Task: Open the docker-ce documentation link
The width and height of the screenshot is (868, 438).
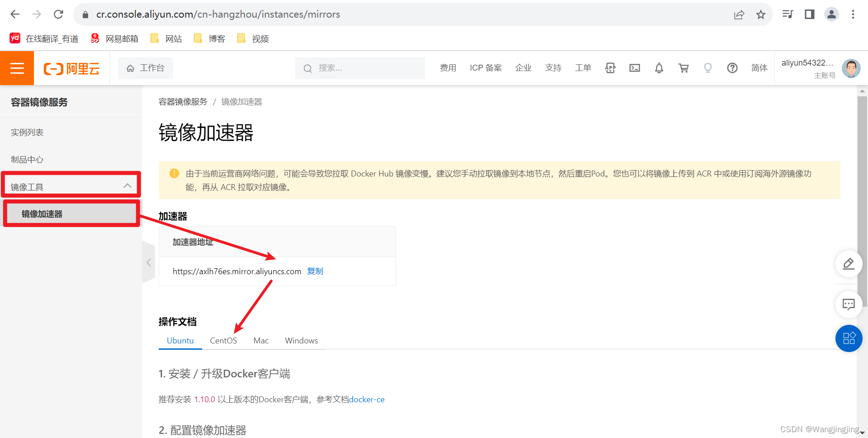Action: (x=367, y=400)
